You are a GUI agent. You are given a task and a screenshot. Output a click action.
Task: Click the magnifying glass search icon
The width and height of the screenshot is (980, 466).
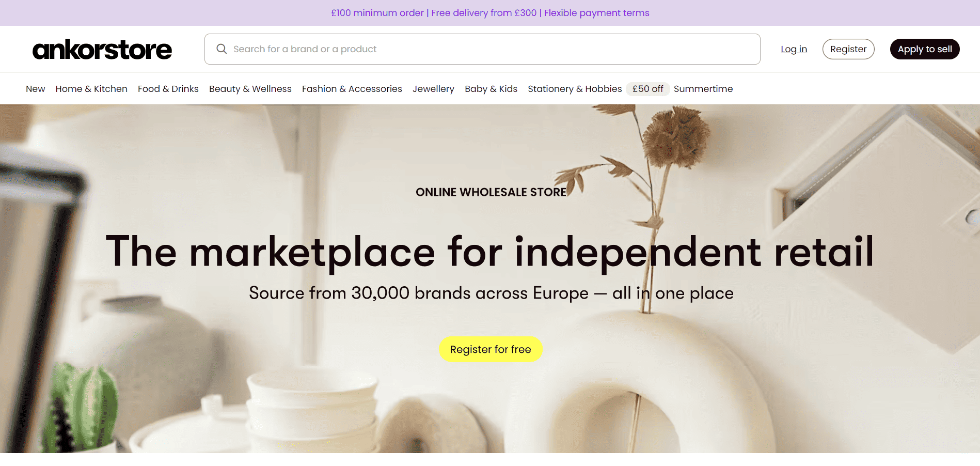pyautogui.click(x=222, y=49)
